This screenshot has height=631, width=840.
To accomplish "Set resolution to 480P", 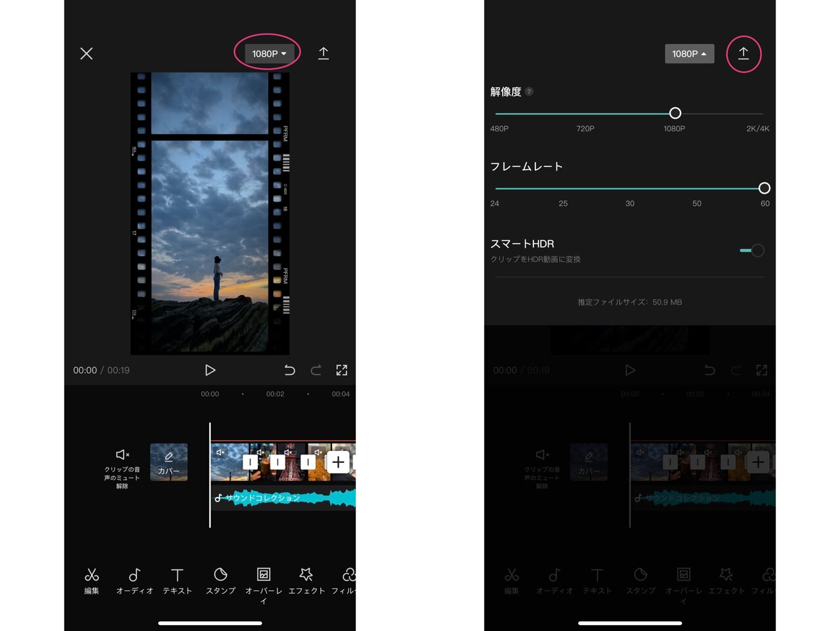I will tap(499, 129).
